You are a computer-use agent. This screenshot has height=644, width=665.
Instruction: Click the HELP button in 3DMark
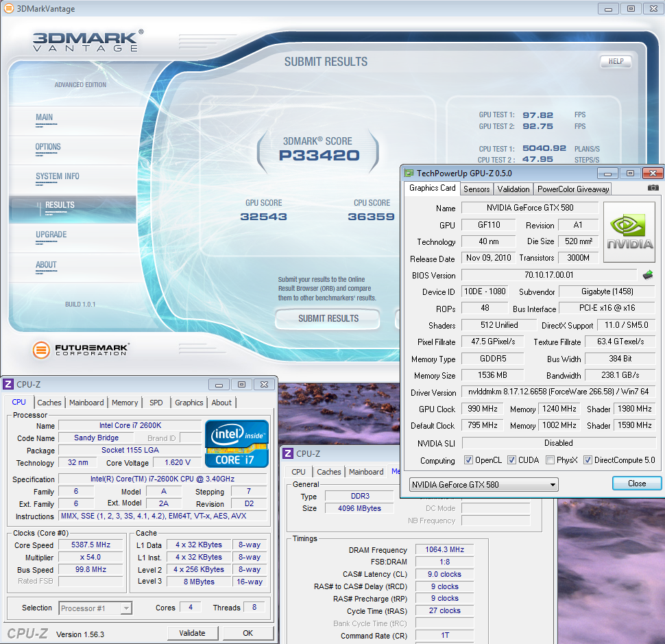616,62
